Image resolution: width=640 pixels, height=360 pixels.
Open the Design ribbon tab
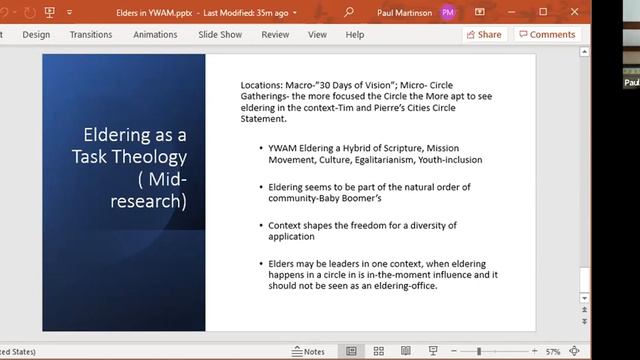tap(36, 35)
